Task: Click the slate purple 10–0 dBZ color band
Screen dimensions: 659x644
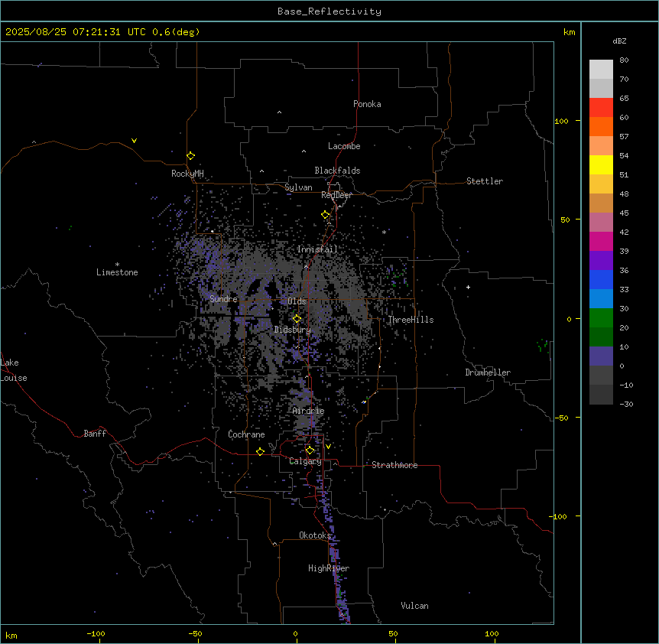Action: pos(601,356)
